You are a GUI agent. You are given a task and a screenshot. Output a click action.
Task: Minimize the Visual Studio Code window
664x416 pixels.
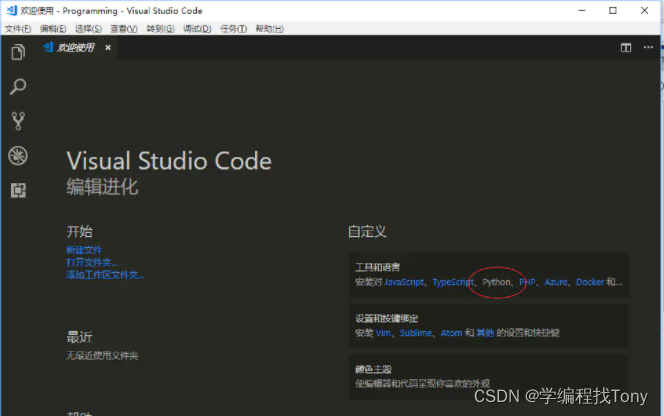click(x=582, y=10)
